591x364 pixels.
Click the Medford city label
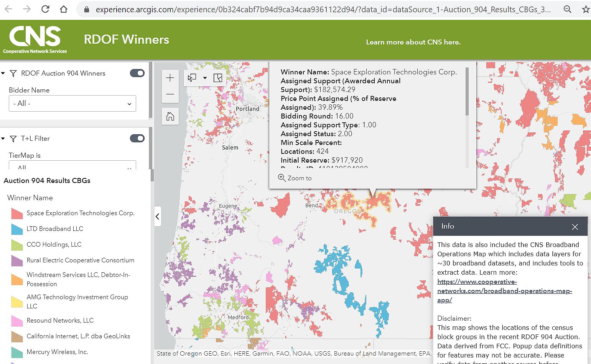(238, 317)
